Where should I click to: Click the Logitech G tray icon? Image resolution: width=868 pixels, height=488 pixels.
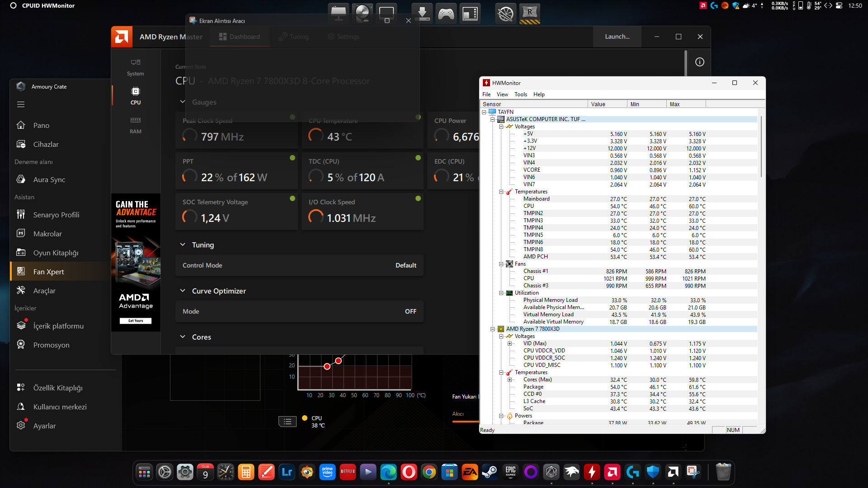[714, 5]
